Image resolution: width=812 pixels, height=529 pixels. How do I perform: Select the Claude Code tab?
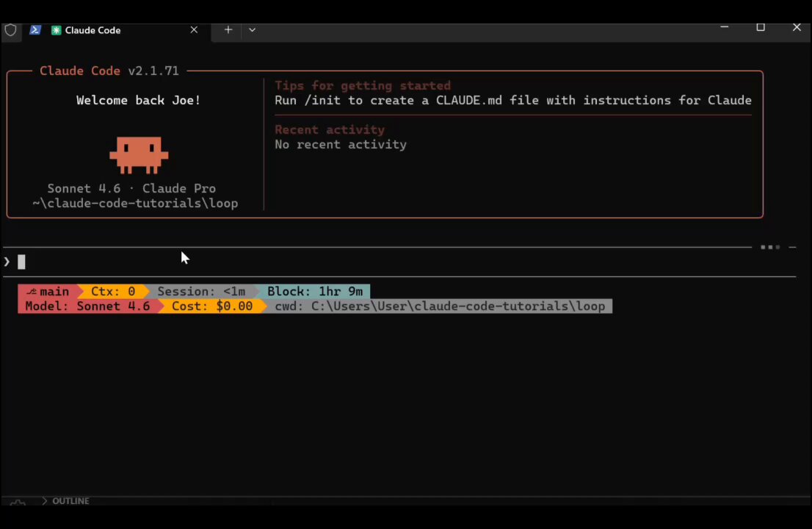117,30
